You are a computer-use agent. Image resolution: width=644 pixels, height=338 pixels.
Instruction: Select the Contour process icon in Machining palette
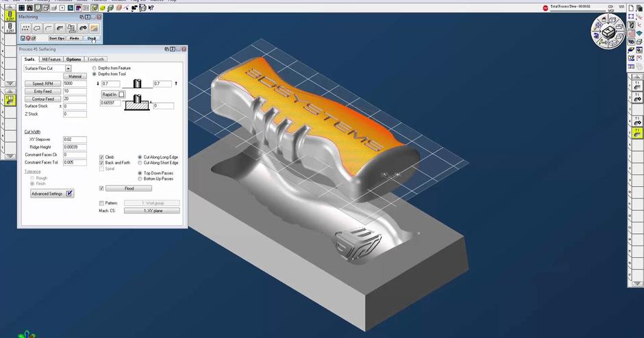click(x=37, y=28)
